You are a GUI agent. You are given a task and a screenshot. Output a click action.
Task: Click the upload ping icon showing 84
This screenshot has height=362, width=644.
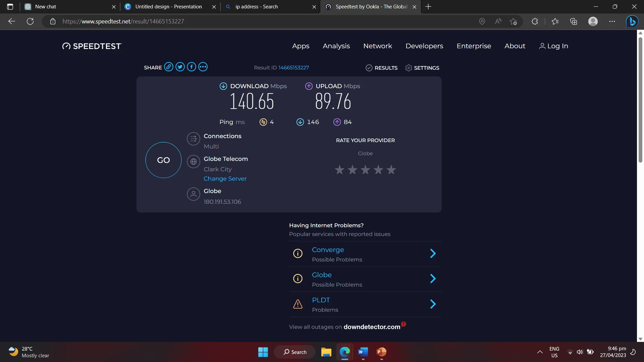337,122
